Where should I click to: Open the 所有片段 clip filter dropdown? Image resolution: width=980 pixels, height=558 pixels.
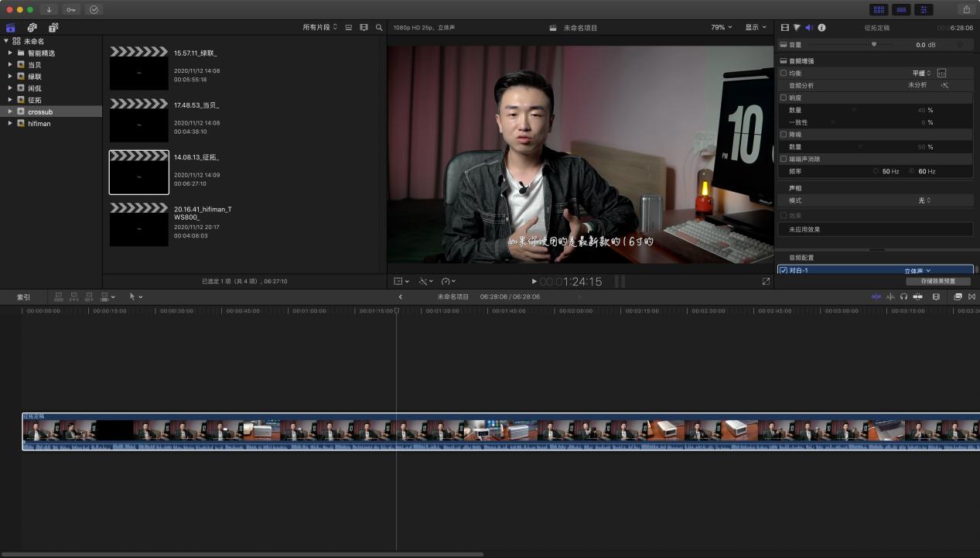pyautogui.click(x=320, y=26)
